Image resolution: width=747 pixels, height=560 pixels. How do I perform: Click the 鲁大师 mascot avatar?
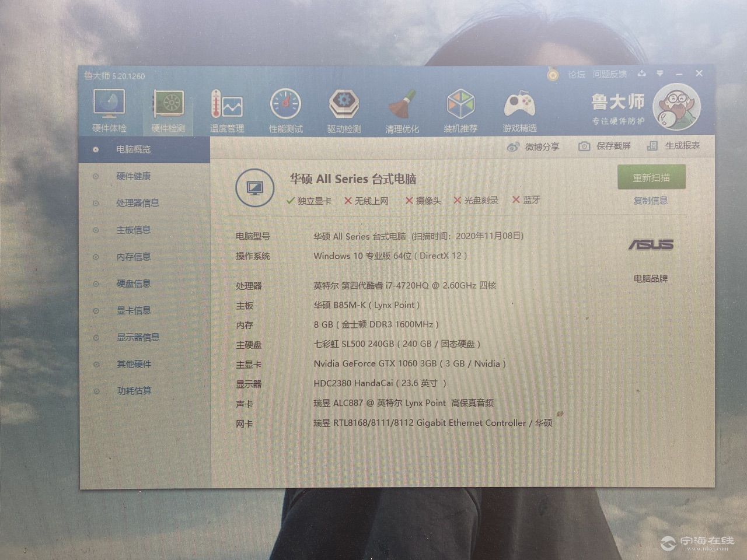click(676, 107)
